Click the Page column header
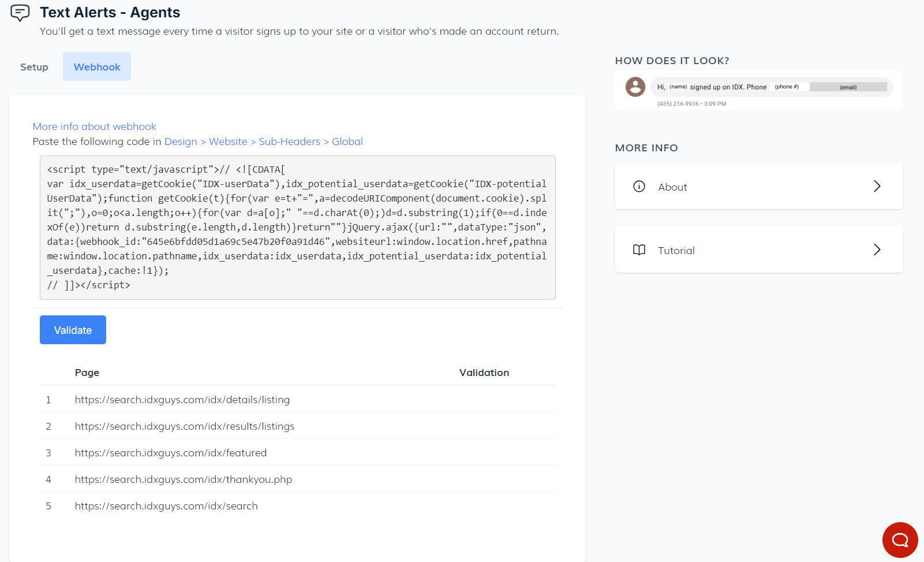 [87, 373]
